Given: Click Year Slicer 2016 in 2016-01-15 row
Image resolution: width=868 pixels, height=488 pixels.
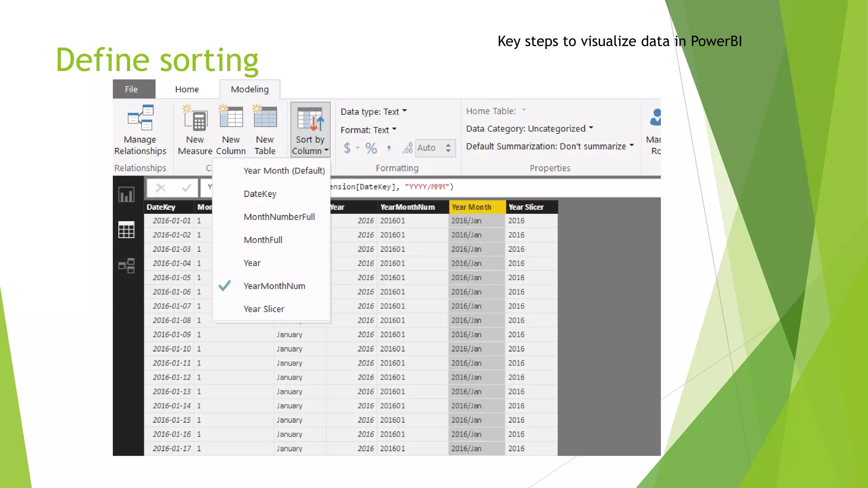Looking at the screenshot, I should tap(531, 420).
